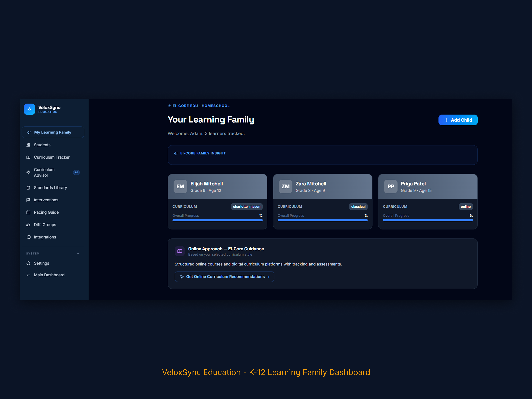Click the Diff. Groups icon
532x399 pixels.
[28, 225]
